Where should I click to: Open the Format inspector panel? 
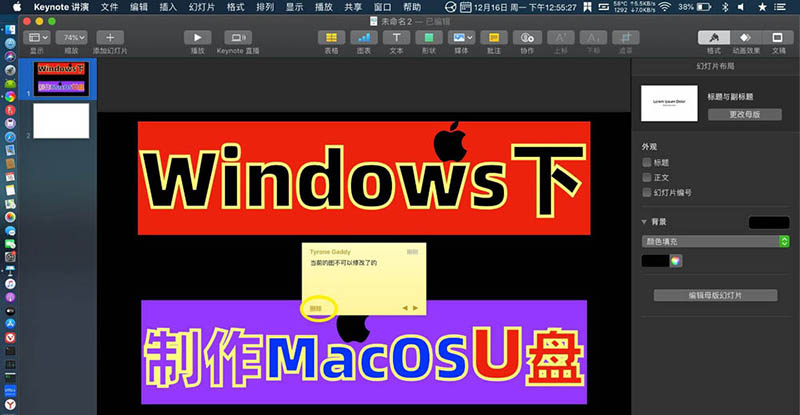(714, 38)
